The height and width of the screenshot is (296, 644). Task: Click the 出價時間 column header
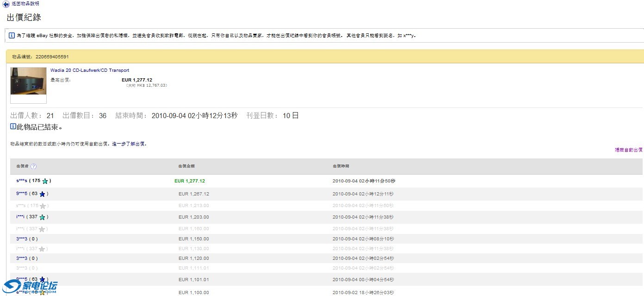click(x=341, y=166)
